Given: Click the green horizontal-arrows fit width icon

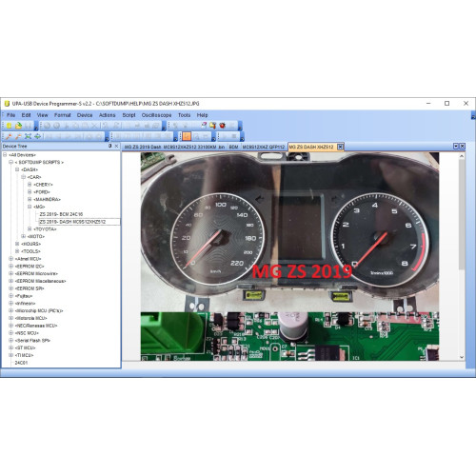Looking at the screenshot, I should 37,136.
